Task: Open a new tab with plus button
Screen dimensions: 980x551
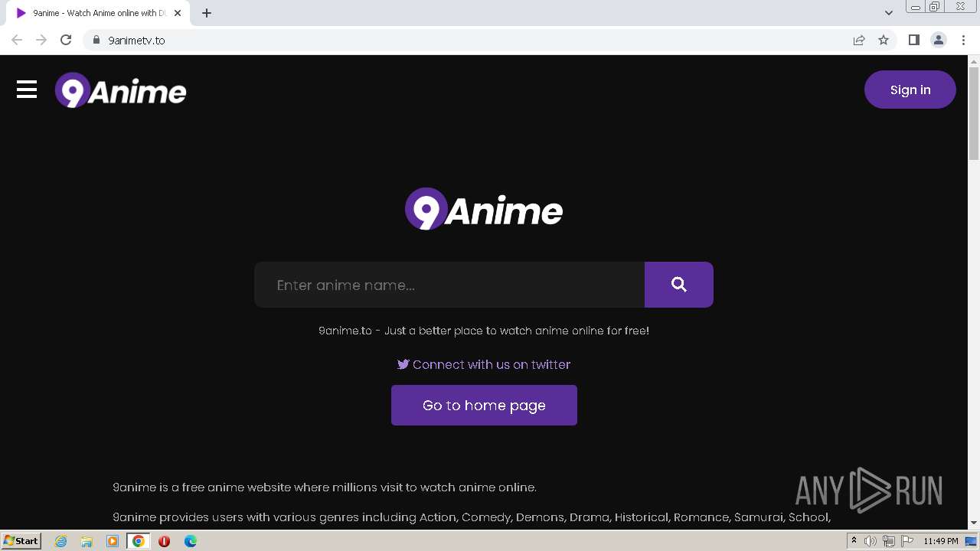Action: coord(207,13)
